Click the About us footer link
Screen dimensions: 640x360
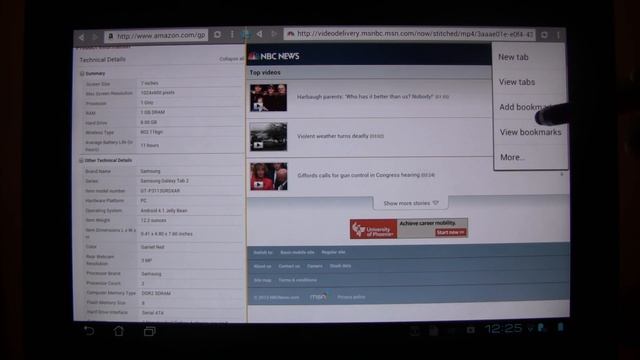(262, 266)
